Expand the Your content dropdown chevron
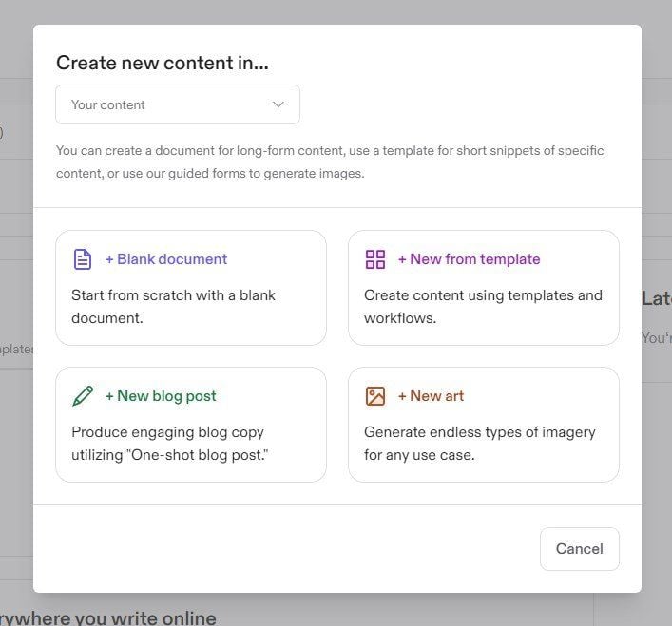 click(278, 104)
